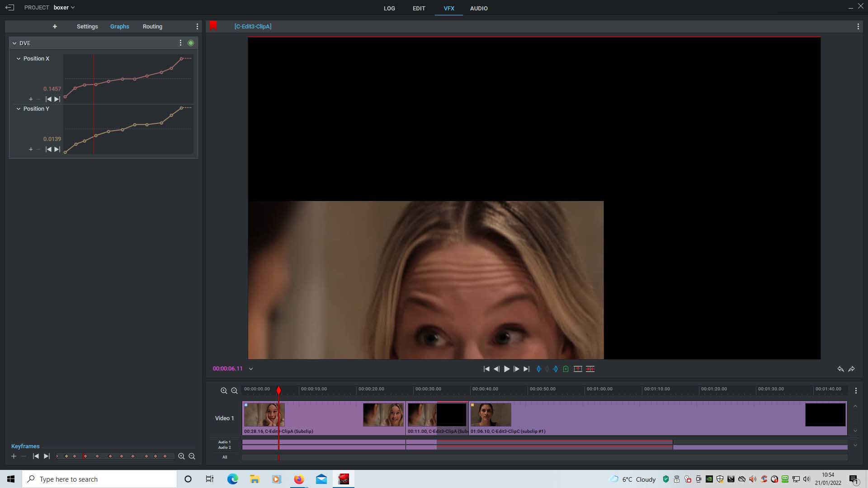This screenshot has height=488, width=868.
Task: Add a new effect with plus icon
Action: point(55,27)
